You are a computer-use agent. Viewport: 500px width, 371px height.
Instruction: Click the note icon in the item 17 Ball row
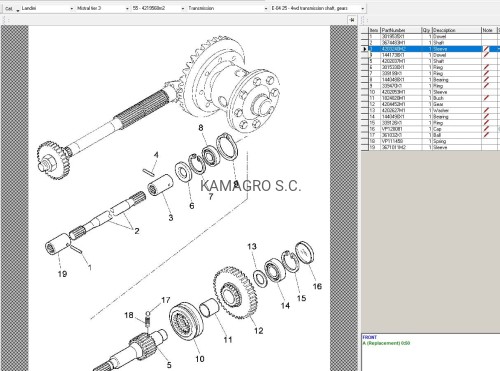tap(486, 135)
